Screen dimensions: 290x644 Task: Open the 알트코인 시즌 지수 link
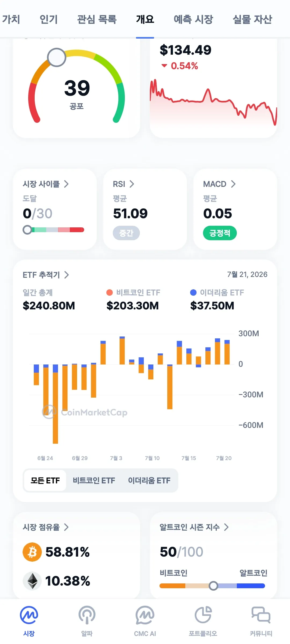[x=194, y=527]
